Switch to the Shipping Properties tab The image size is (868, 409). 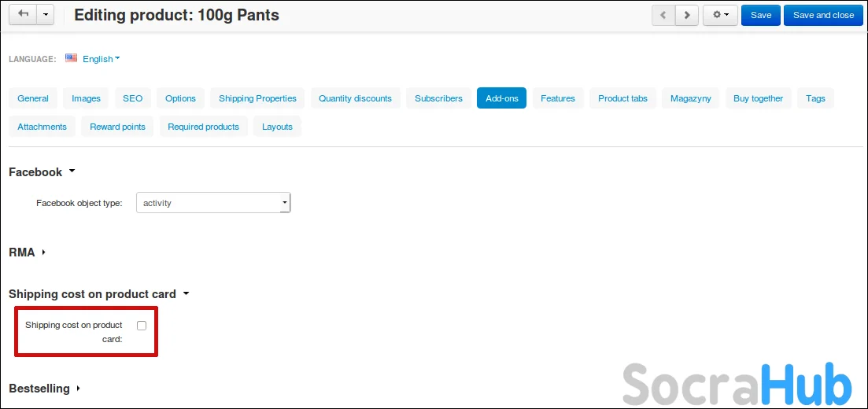point(257,98)
